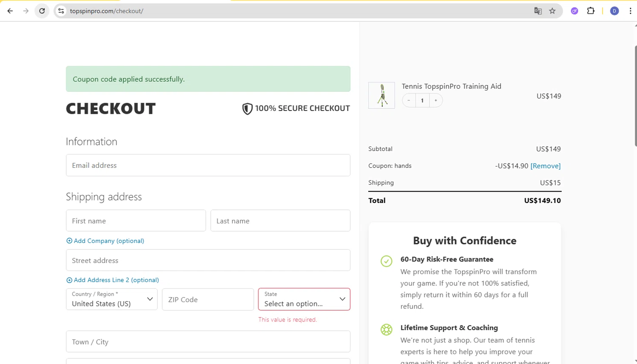Expand Add Company (optional)
The image size is (637, 364).
click(105, 241)
